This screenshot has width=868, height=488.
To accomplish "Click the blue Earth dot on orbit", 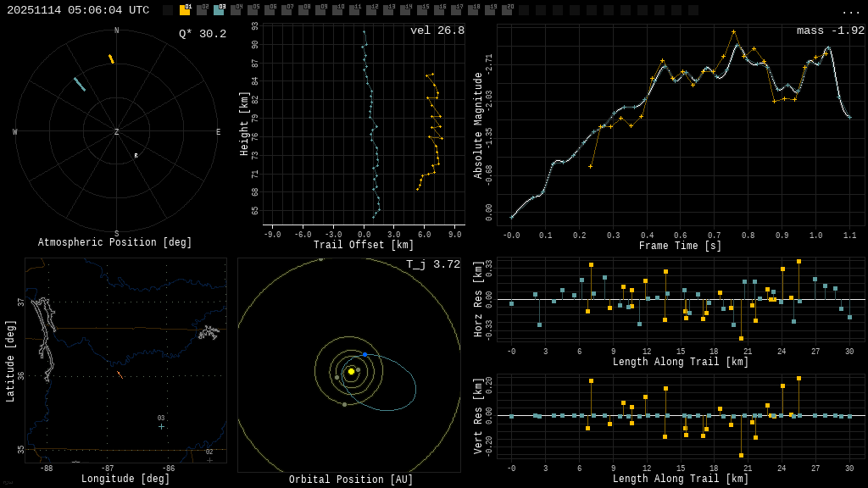I will point(364,354).
